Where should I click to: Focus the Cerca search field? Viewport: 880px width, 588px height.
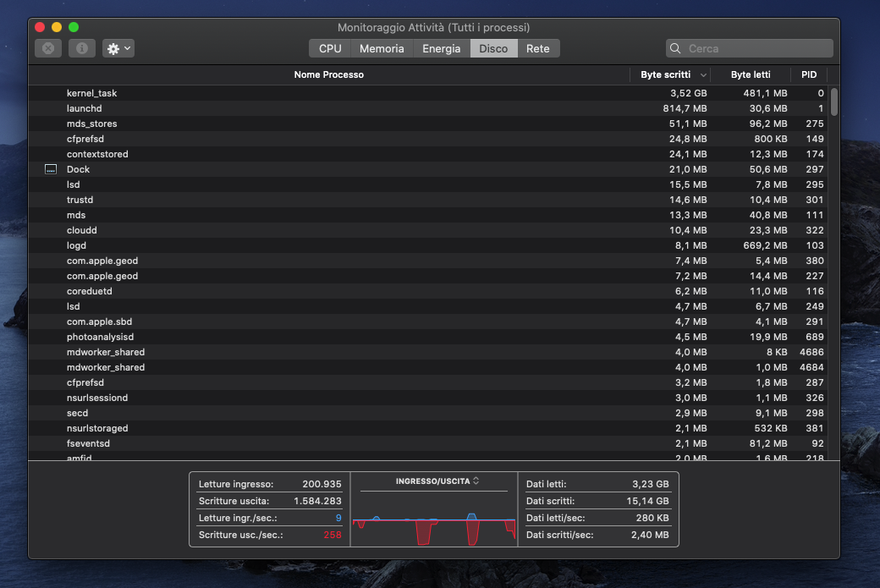pos(749,48)
